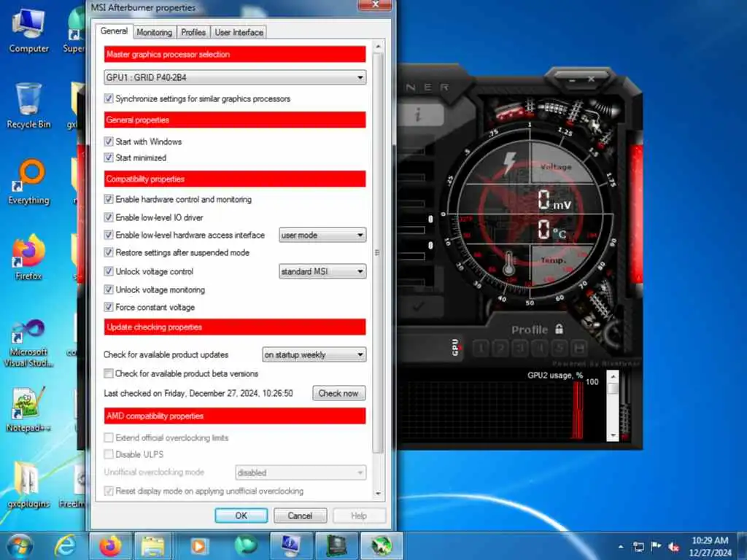747x560 pixels.
Task: Open Firefox from the taskbar
Action: tap(110, 545)
